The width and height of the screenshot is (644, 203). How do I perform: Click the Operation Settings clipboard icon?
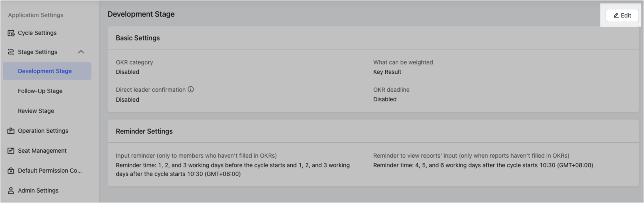(11, 131)
